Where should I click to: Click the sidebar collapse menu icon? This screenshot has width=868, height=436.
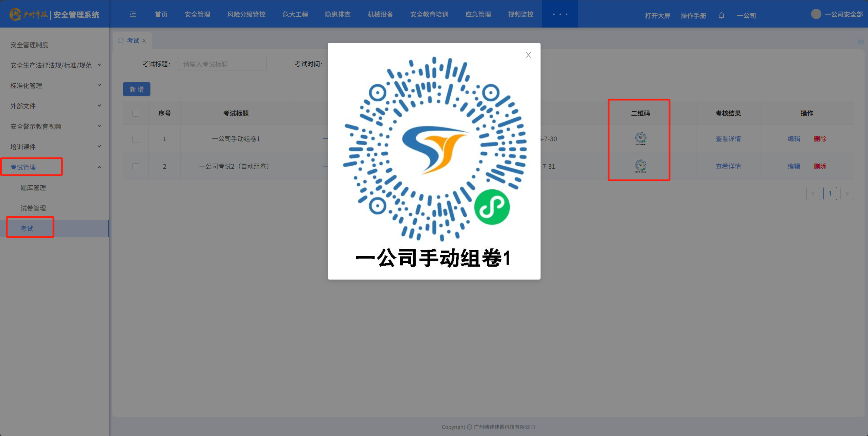tap(133, 14)
